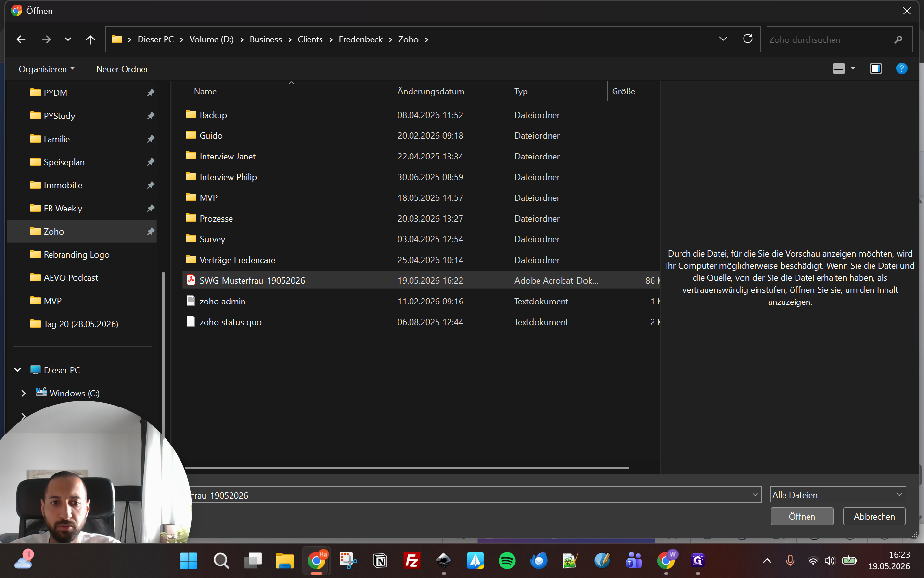The width and height of the screenshot is (924, 578).
Task: Open the help question mark icon
Action: coord(901,68)
